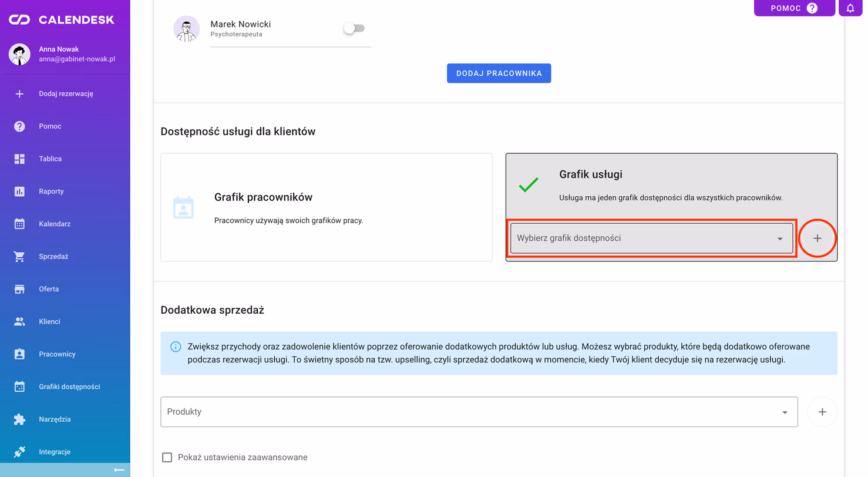Select the Grafik usługi option card
868x477 pixels.
671,207
